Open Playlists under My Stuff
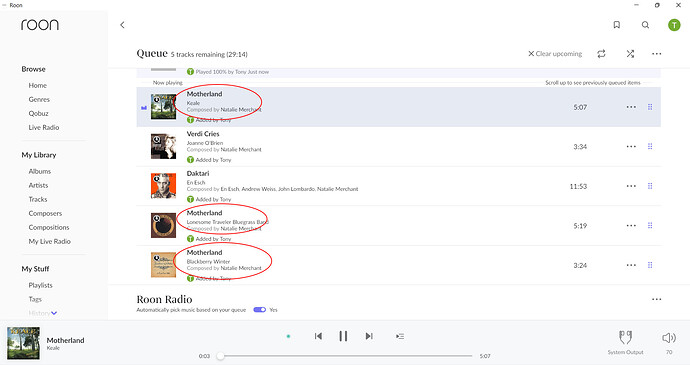This screenshot has height=366, width=690. (x=40, y=285)
